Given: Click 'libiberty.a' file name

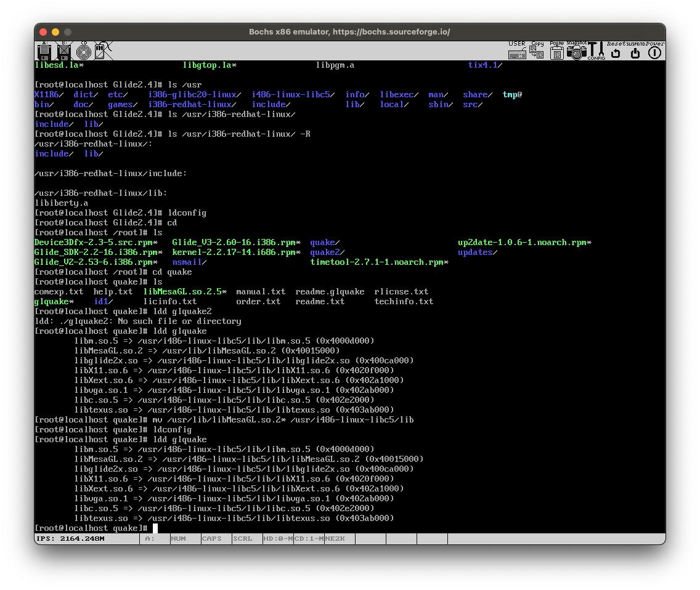Looking at the screenshot, I should pyautogui.click(x=62, y=203).
